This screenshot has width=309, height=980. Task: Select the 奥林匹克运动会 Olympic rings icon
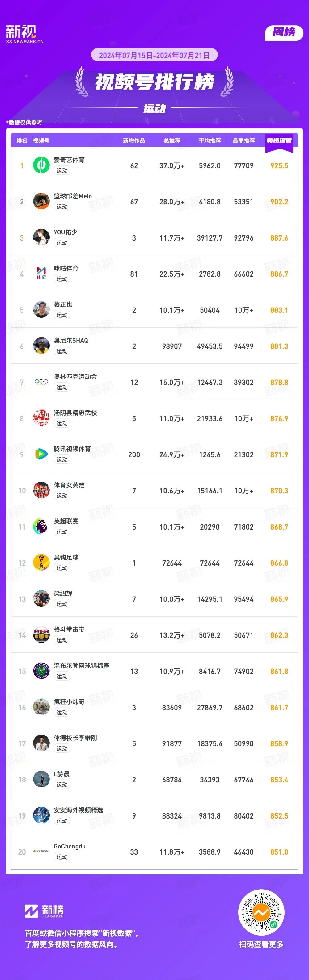coord(41,382)
